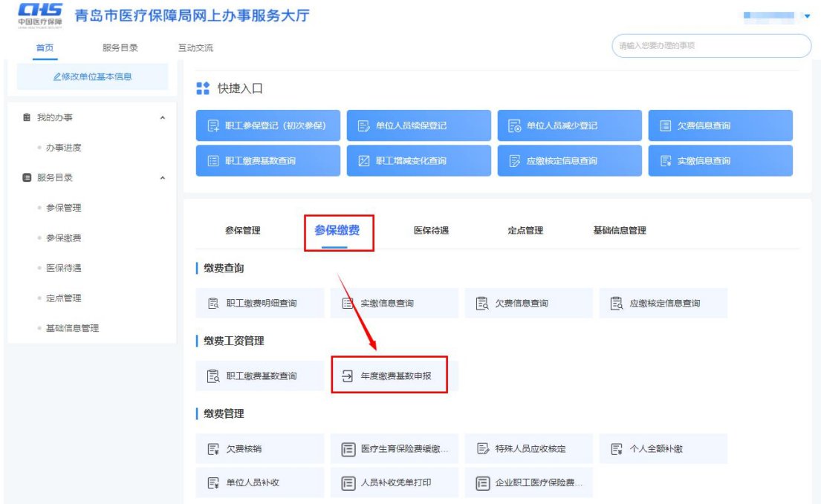This screenshot has height=504, width=821.
Task: Click the search field for 办理事项
Action: 712,46
